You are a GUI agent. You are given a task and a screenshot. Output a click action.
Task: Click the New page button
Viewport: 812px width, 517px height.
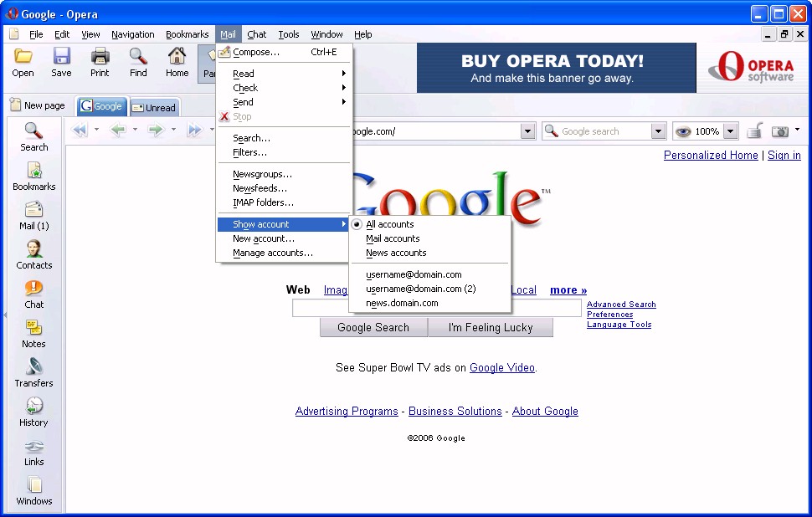coord(38,105)
